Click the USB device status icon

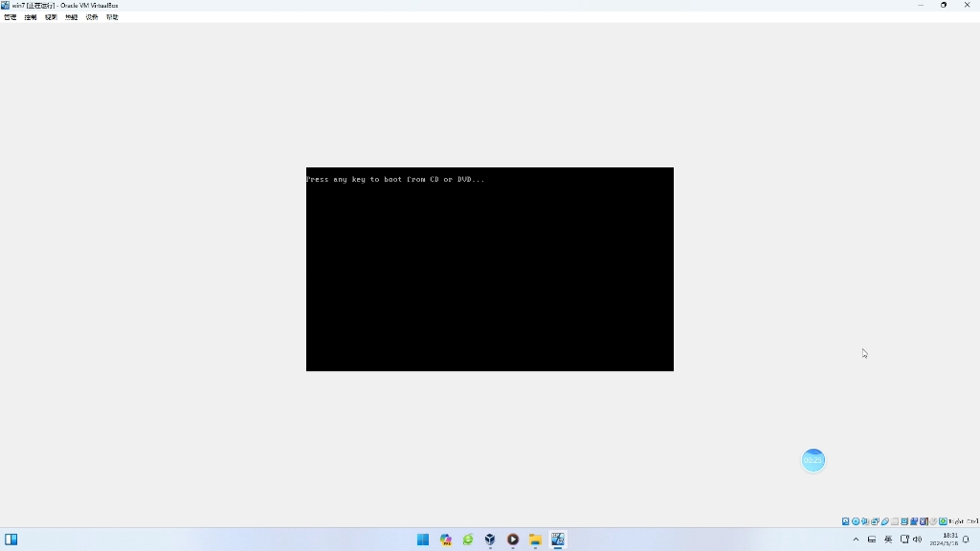pos(885,521)
